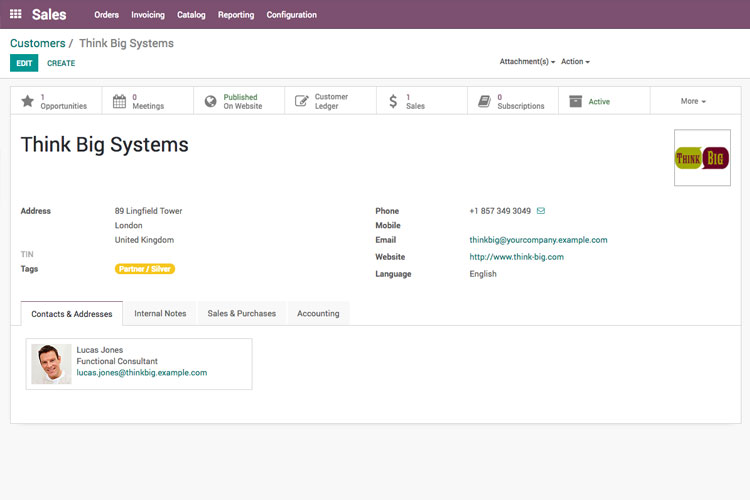The height and width of the screenshot is (500, 750).
Task: Click the CREATE button
Action: click(x=61, y=63)
